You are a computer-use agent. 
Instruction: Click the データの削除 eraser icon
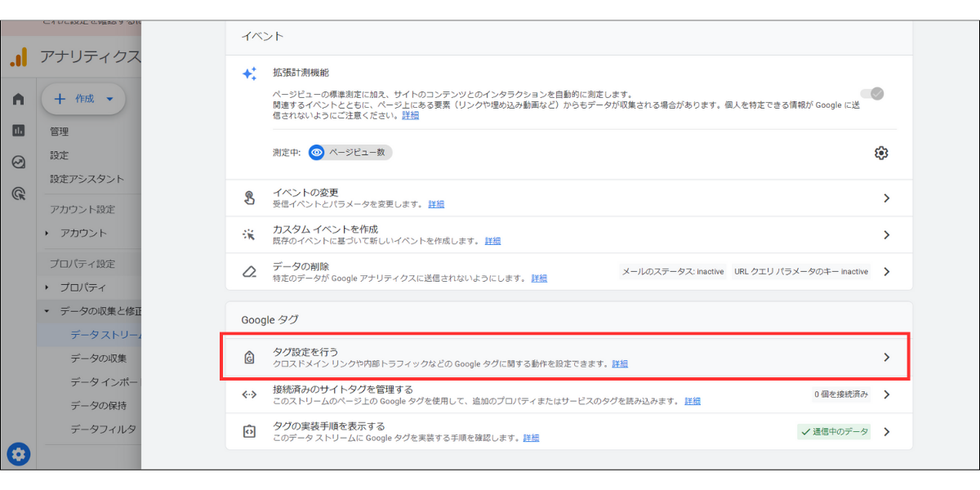[250, 271]
